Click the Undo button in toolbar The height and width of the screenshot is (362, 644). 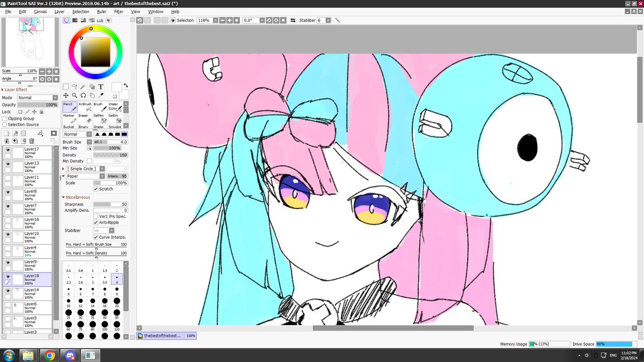(x=140, y=20)
